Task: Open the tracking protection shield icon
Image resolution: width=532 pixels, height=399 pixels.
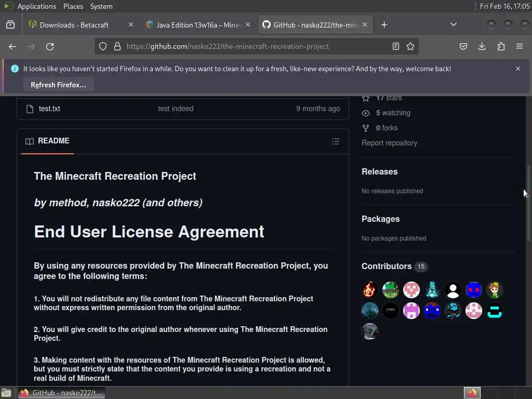Action: coord(103,46)
